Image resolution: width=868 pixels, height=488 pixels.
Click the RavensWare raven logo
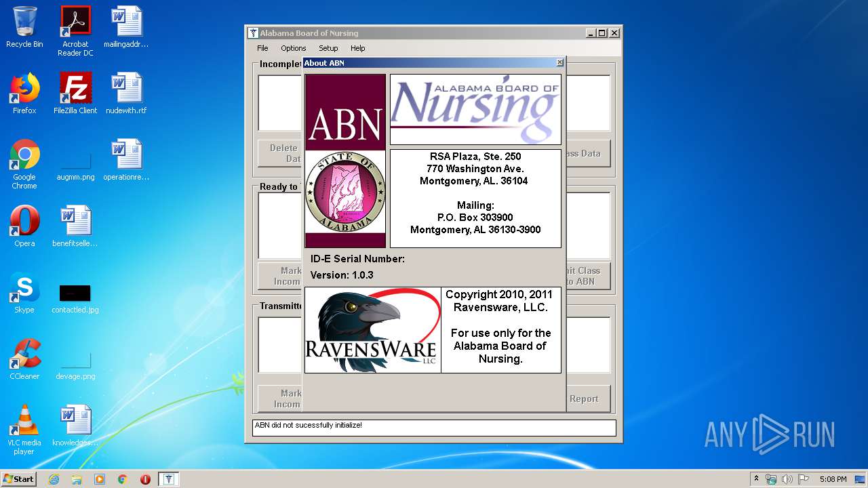coord(373,330)
